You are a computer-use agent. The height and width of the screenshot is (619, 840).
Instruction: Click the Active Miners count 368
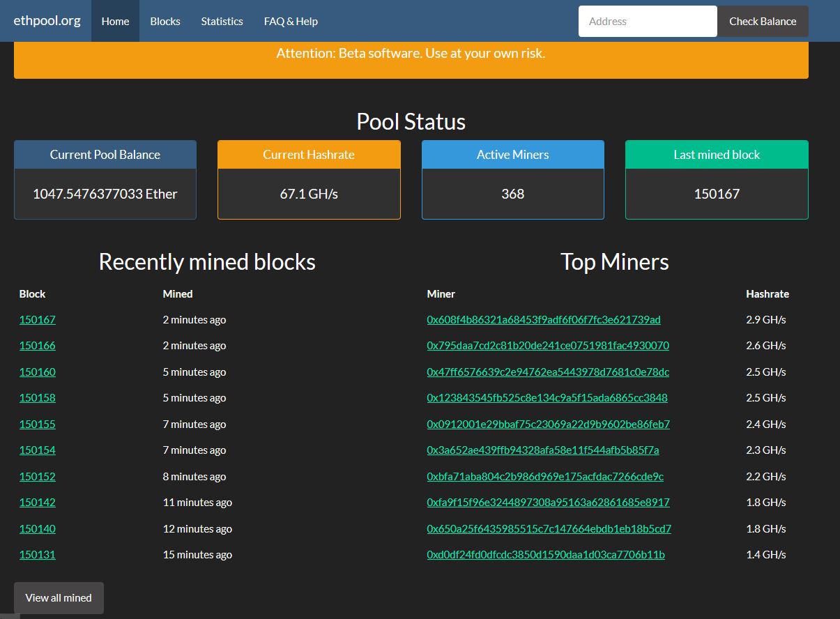[x=513, y=194]
